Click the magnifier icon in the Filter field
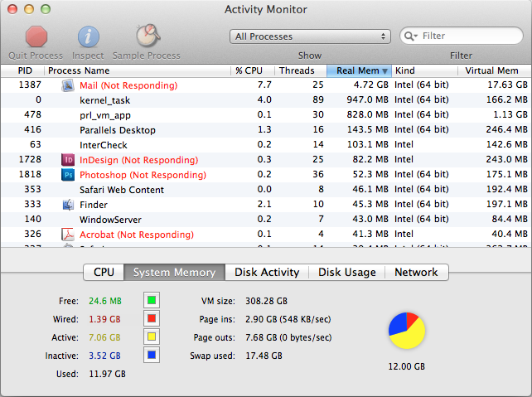532x397 pixels. coord(410,36)
